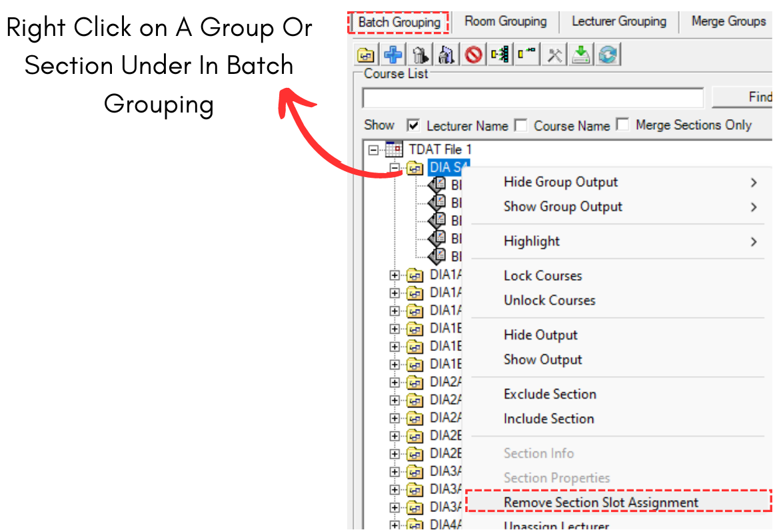
Task: Click the blue refresh arrows icon
Action: (608, 55)
